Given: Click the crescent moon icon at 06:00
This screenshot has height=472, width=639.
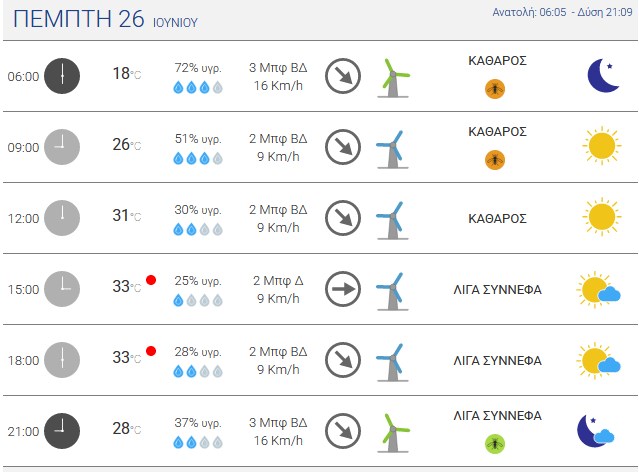Looking at the screenshot, I should point(604,75).
